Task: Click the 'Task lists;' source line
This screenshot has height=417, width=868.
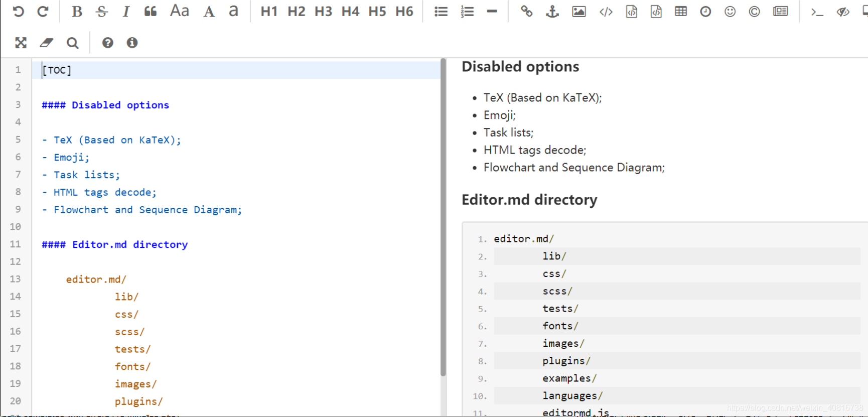Action: coord(81,175)
